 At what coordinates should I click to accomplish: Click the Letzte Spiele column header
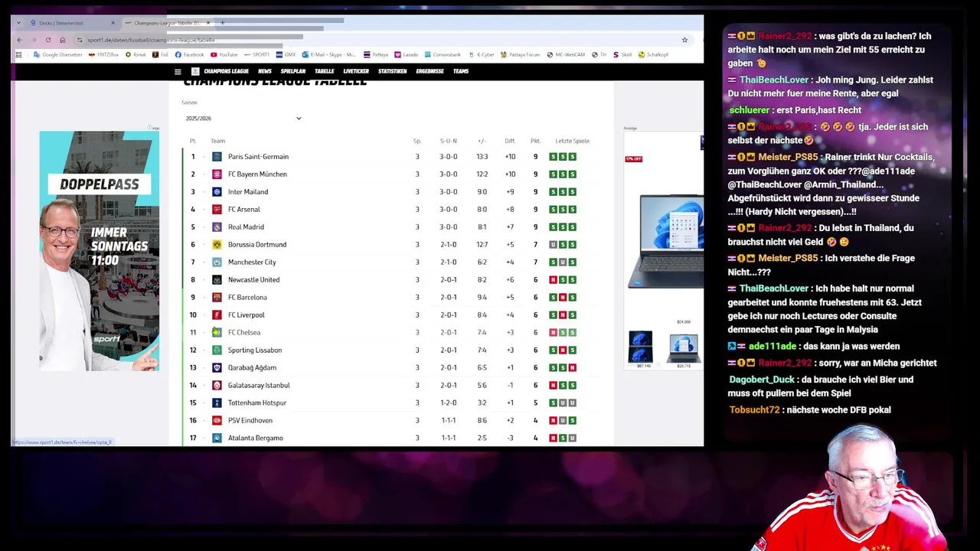point(572,141)
